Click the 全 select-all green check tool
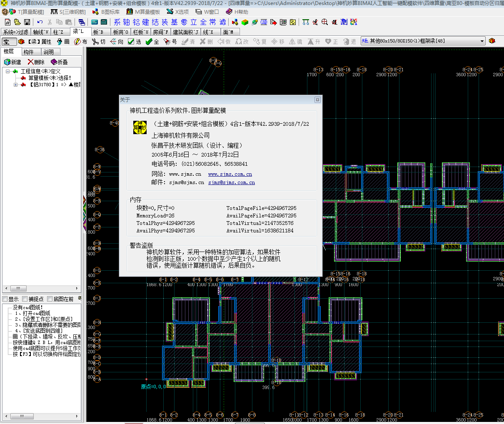The height and width of the screenshot is (424, 504). [152, 42]
